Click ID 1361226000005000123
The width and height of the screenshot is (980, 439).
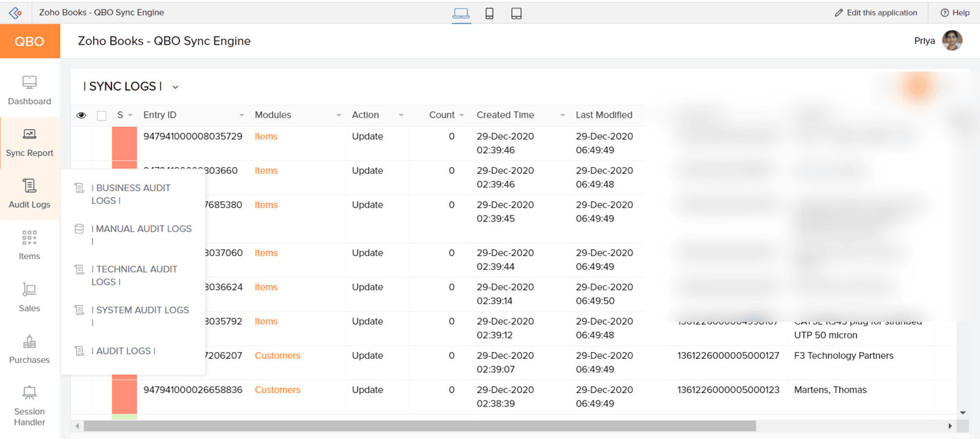click(728, 390)
